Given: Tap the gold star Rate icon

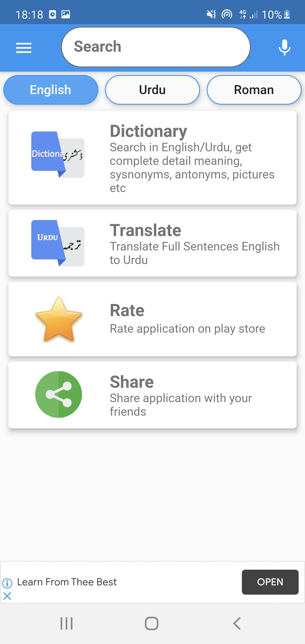Looking at the screenshot, I should click(59, 319).
